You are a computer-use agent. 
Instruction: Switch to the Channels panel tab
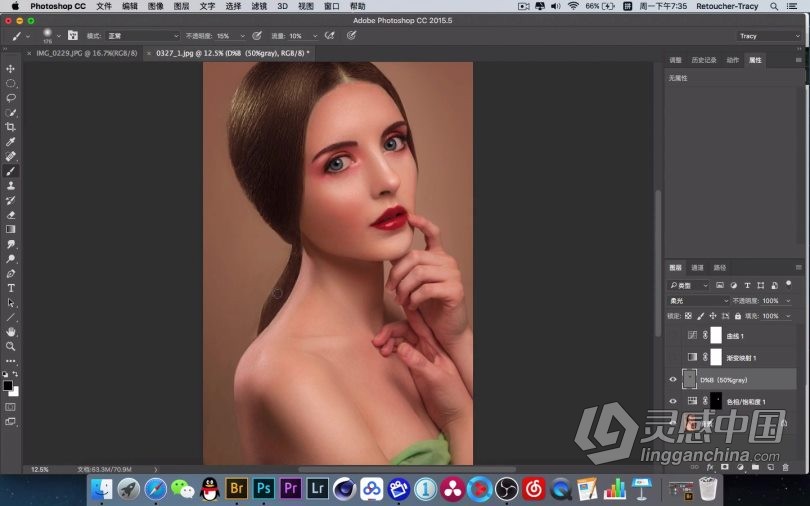point(697,267)
